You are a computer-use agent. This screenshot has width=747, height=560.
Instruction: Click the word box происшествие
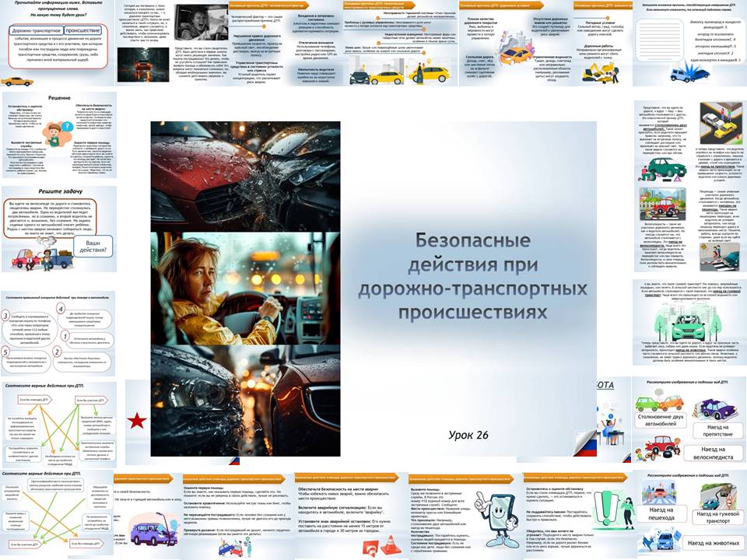[x=83, y=30]
